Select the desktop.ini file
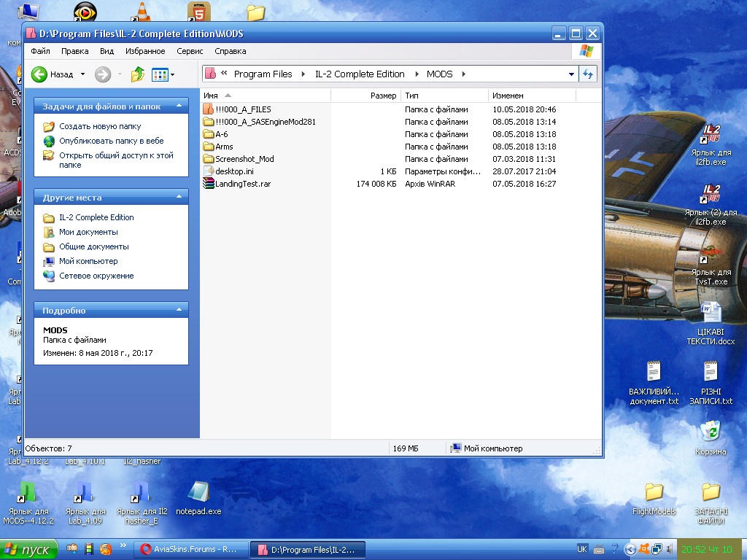This screenshot has width=747, height=560. pyautogui.click(x=233, y=171)
